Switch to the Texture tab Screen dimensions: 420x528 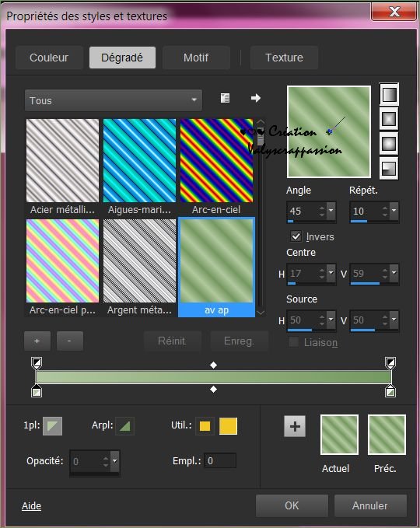point(284,58)
